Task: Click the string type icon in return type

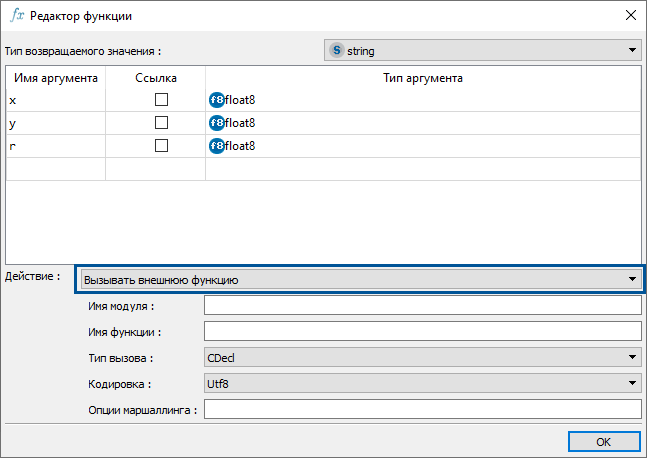Action: (336, 49)
